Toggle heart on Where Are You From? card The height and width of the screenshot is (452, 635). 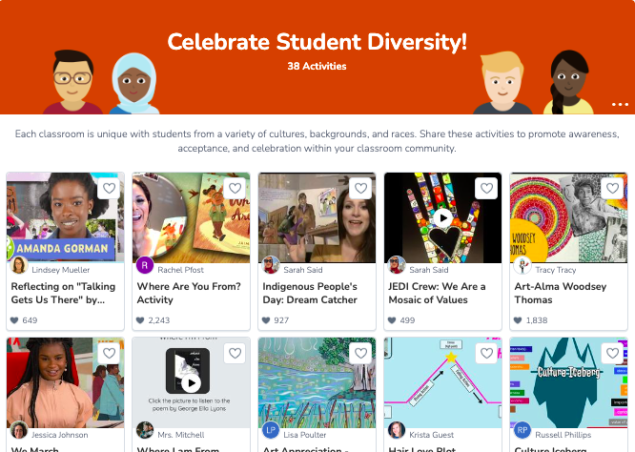[235, 188]
